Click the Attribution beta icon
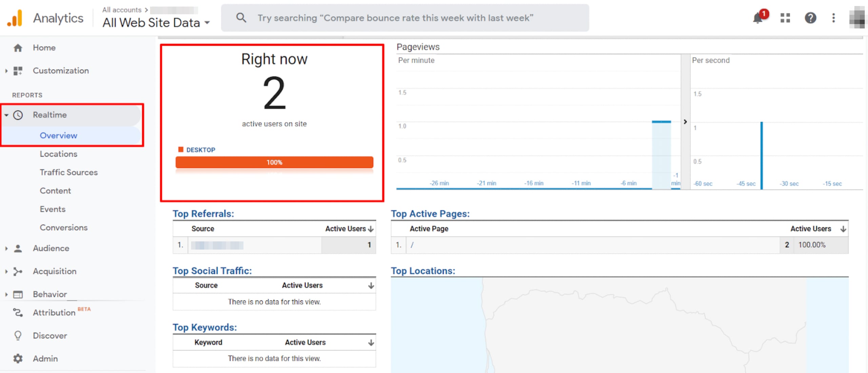 [x=18, y=313]
